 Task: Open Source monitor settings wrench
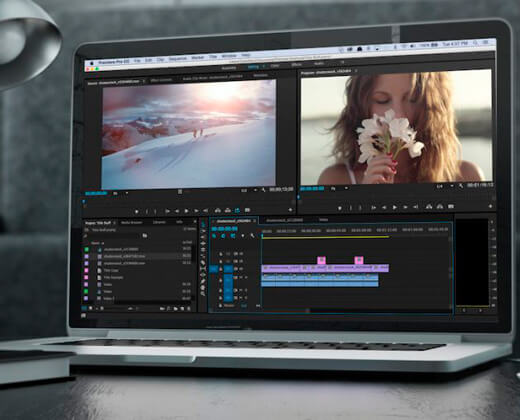pyautogui.click(x=263, y=190)
